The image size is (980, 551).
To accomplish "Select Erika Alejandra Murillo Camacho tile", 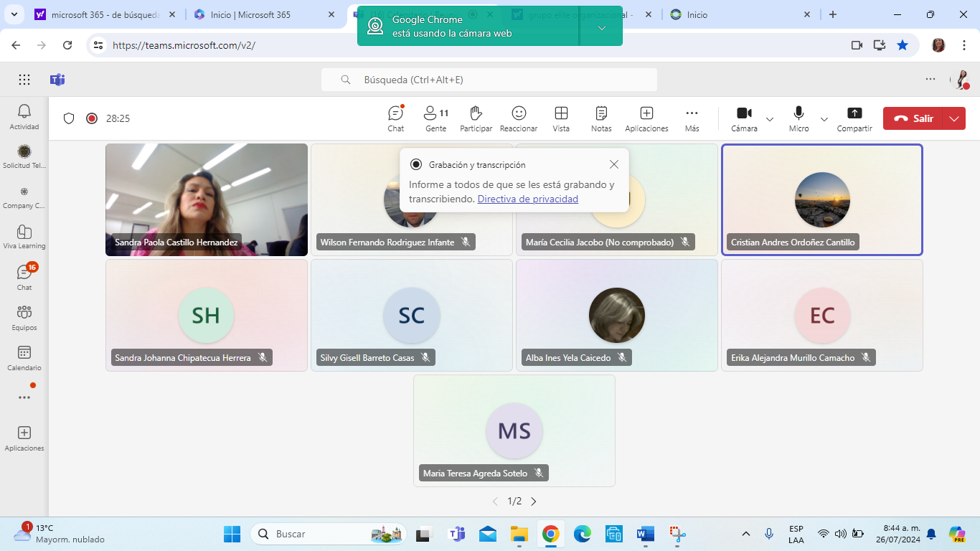I will point(822,315).
